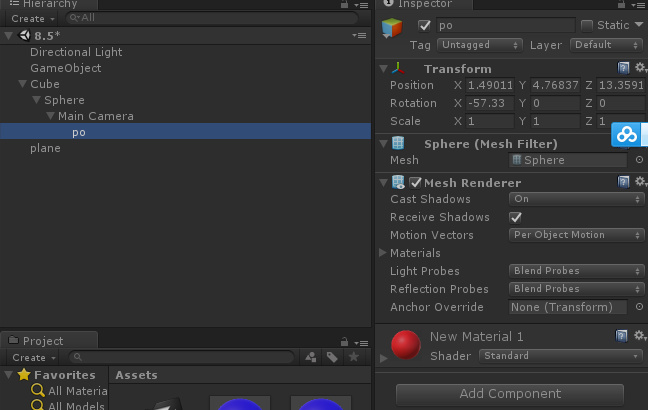This screenshot has height=410, width=648.
Task: Open the Tag dropdown set to Untagged
Action: [480, 45]
